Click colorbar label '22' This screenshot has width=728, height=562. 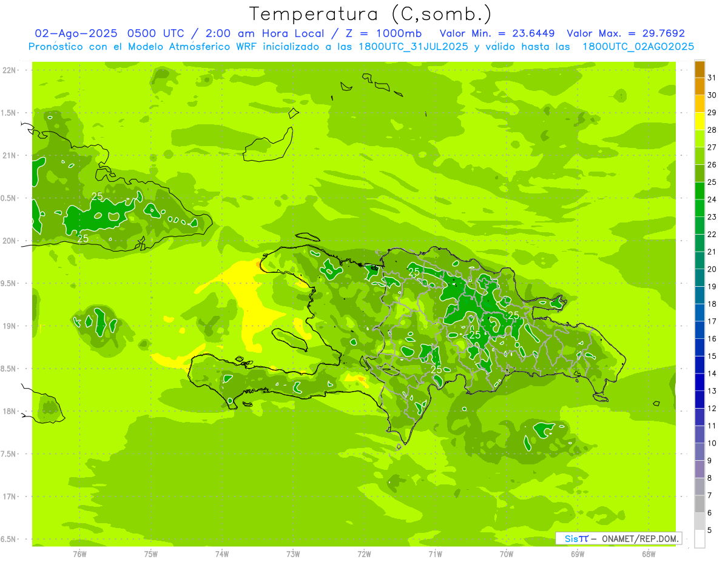pos(712,235)
